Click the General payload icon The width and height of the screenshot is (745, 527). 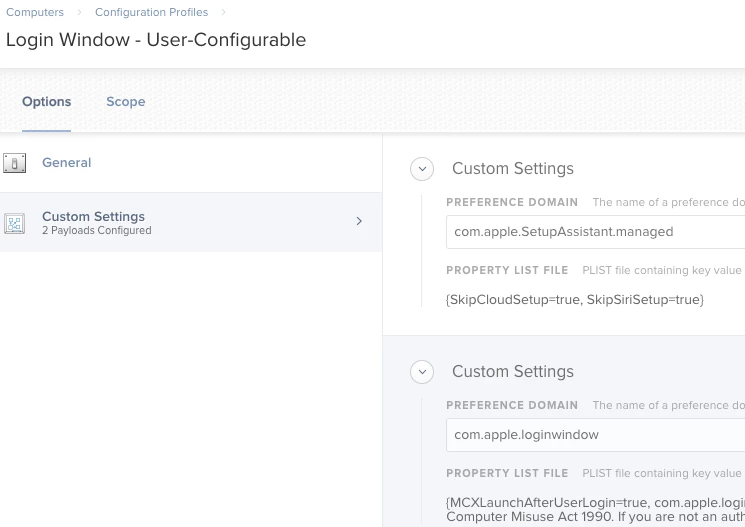click(14, 163)
